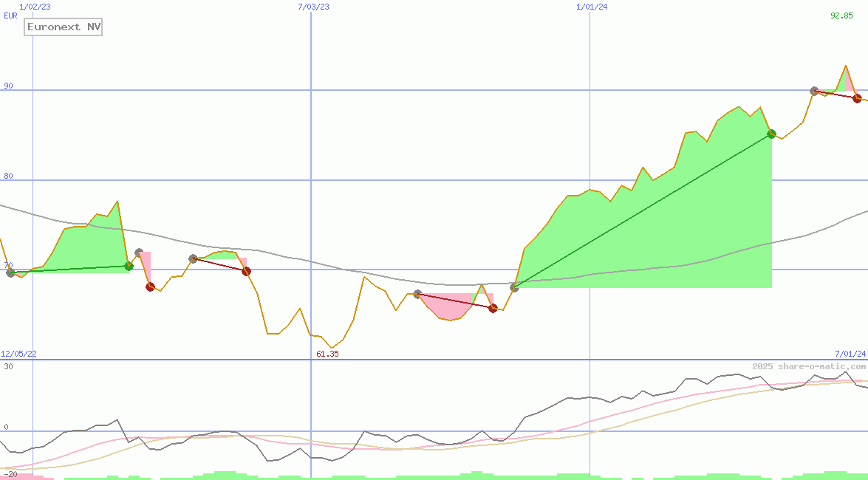Click the red sell marker near the 92.85 price
The width and height of the screenshot is (868, 480).
click(857, 97)
